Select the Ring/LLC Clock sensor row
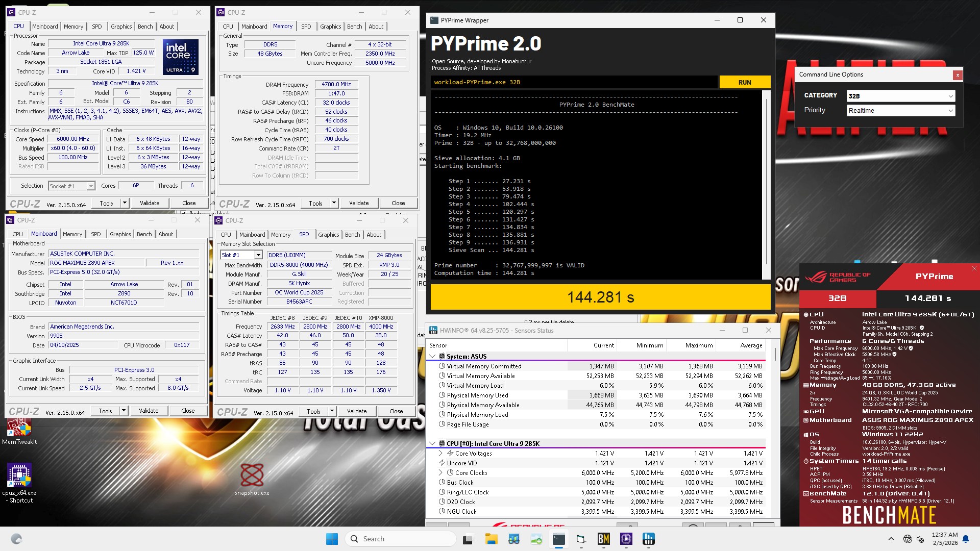The image size is (980, 551). [596, 492]
